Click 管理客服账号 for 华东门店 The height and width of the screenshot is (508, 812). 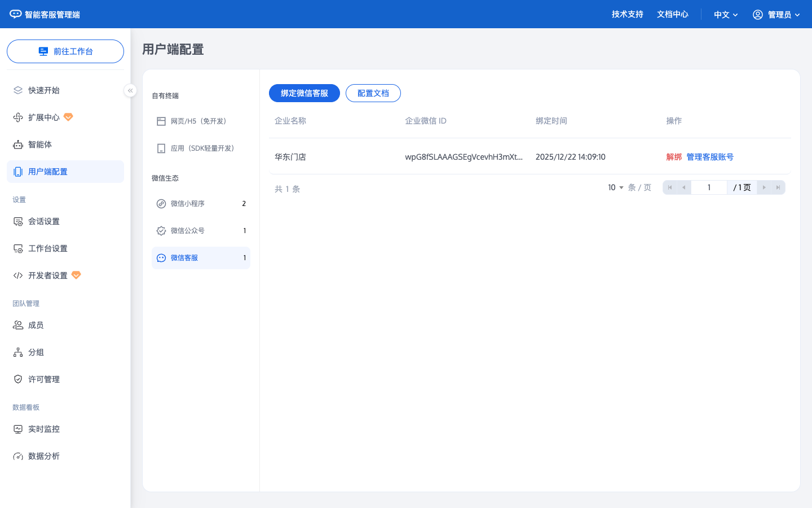pyautogui.click(x=710, y=157)
